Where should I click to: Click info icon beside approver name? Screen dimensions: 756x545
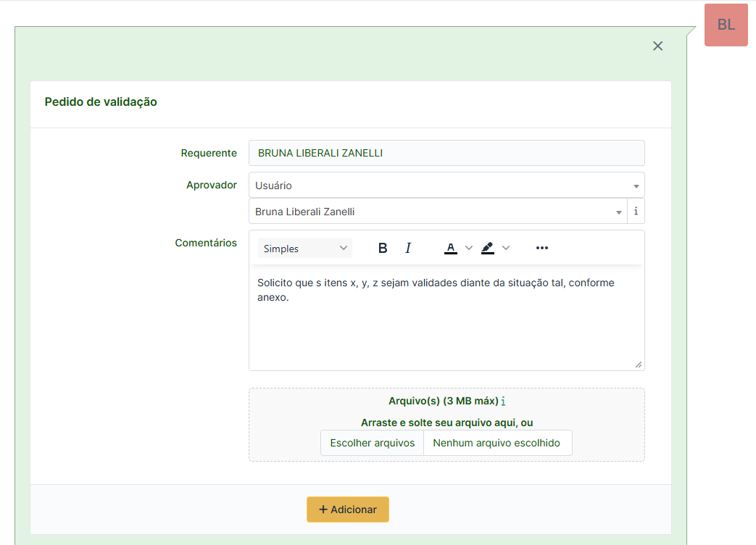point(636,212)
